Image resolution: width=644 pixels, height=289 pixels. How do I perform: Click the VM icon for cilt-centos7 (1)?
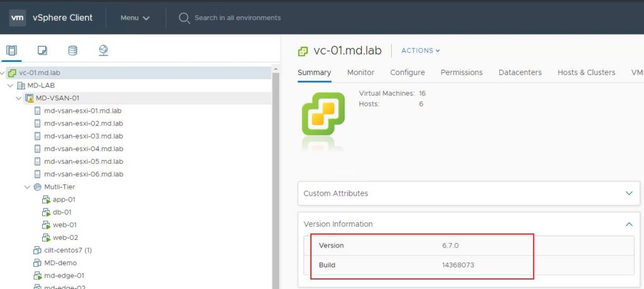(38, 251)
